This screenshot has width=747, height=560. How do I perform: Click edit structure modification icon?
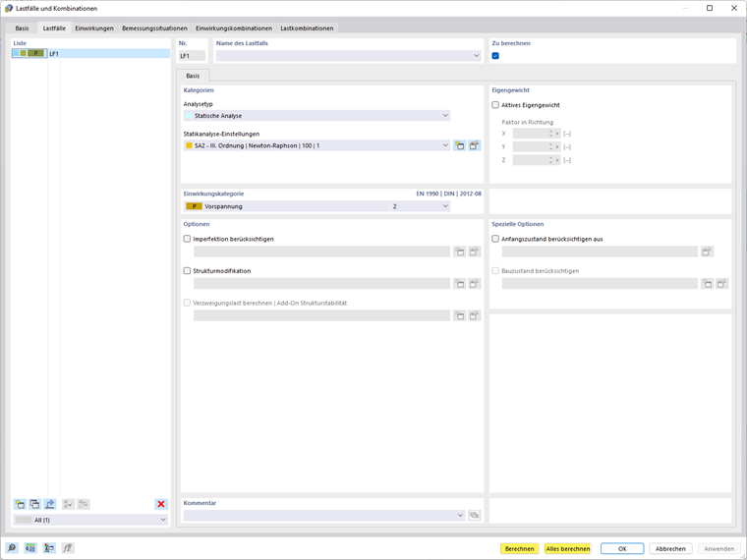(474, 284)
